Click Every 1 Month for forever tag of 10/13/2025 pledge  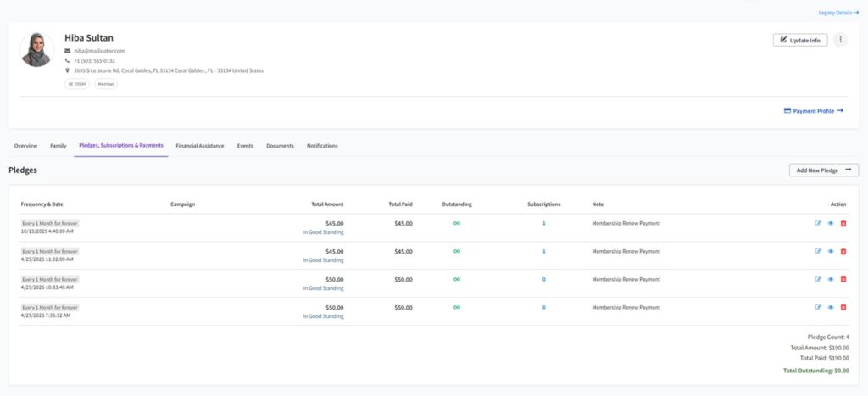pos(50,223)
